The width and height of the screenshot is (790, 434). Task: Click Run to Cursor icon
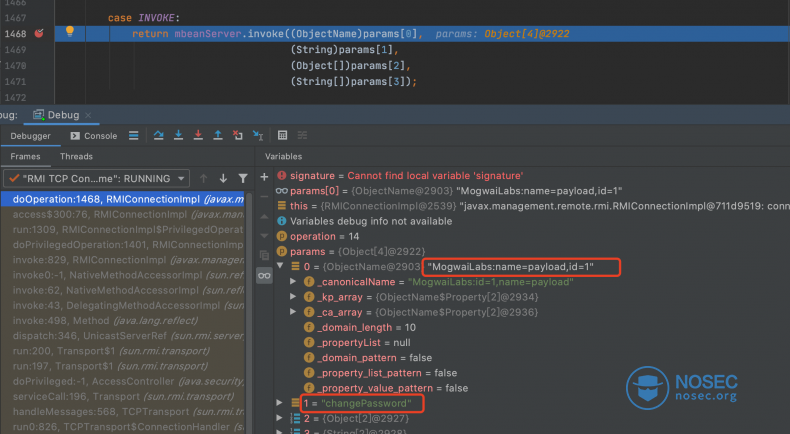pos(258,135)
